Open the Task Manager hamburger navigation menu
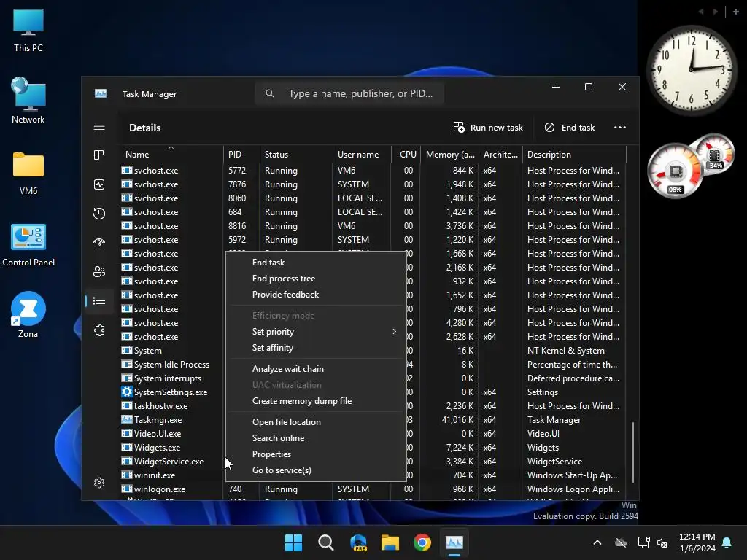Image resolution: width=747 pixels, height=560 pixels. point(99,126)
